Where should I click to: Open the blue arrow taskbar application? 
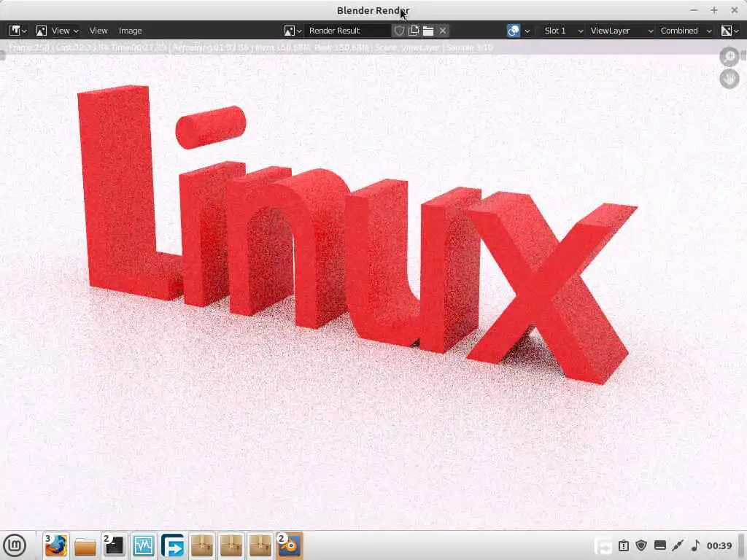[x=172, y=545]
